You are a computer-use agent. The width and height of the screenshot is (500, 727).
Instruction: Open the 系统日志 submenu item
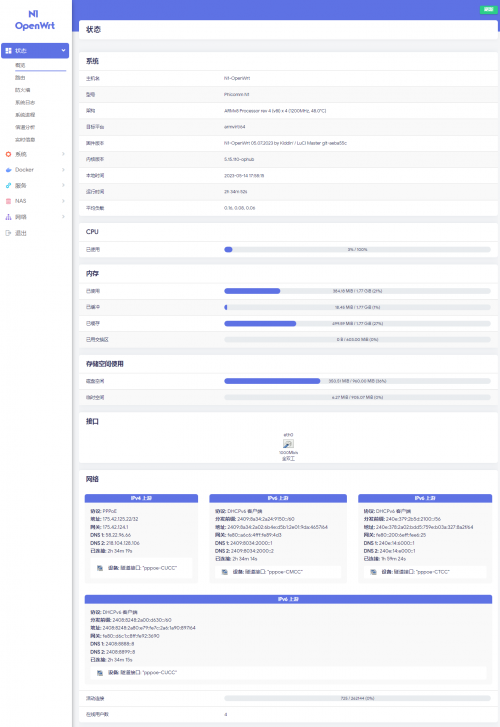(x=25, y=102)
